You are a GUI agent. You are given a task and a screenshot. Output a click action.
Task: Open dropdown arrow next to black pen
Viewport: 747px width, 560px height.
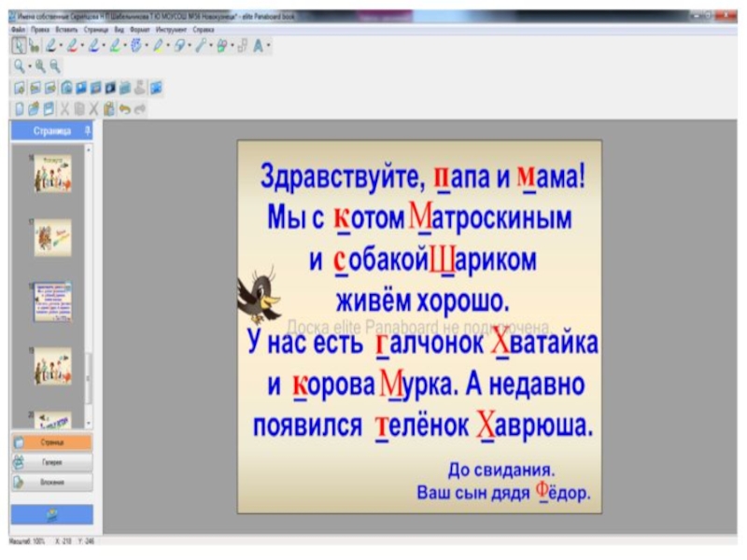click(61, 46)
